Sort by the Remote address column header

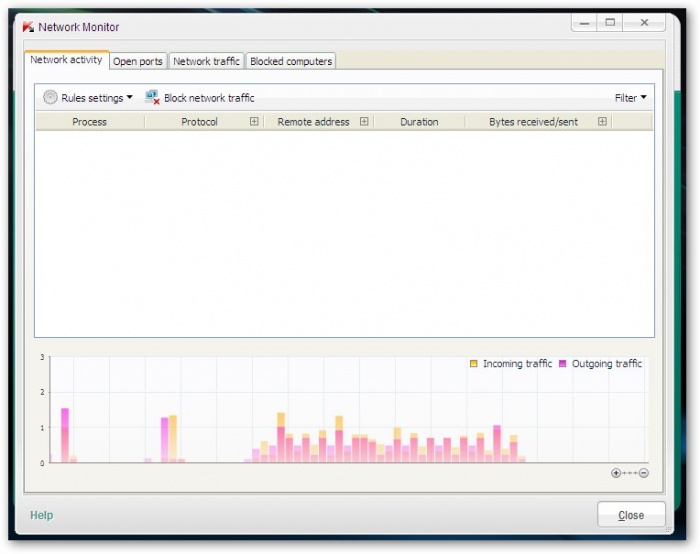point(313,122)
